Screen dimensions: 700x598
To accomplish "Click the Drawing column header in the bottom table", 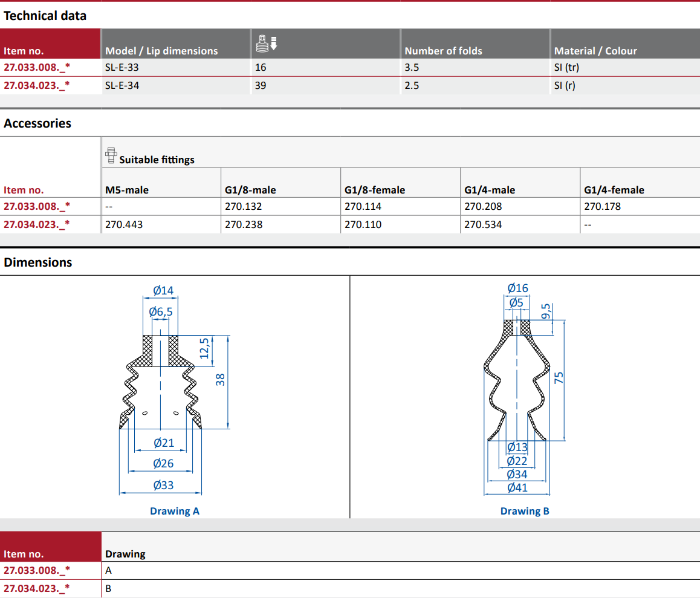I will (x=125, y=554).
